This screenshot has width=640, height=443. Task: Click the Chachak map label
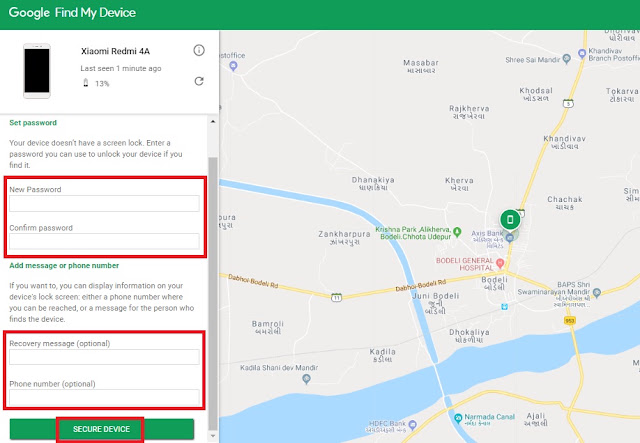point(564,203)
